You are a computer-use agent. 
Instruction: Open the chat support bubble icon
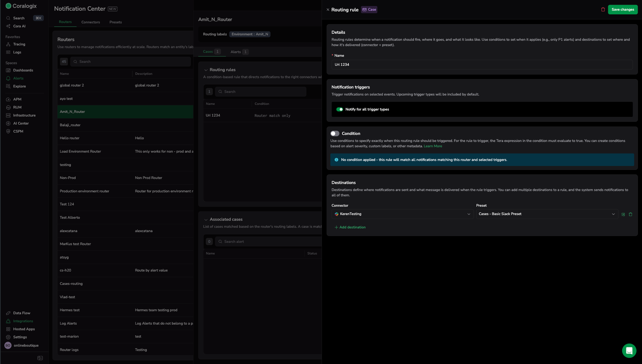point(629,351)
